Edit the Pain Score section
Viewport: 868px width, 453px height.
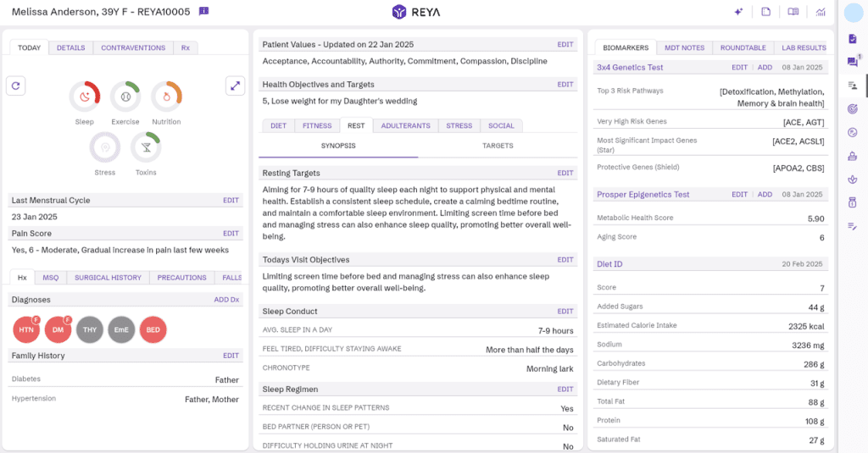(x=231, y=234)
